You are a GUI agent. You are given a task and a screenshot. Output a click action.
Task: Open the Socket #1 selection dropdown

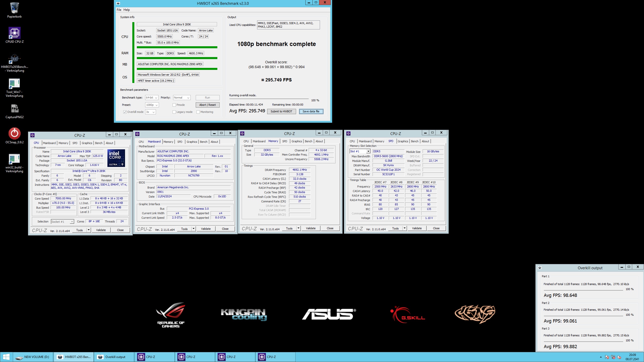tap(62, 221)
